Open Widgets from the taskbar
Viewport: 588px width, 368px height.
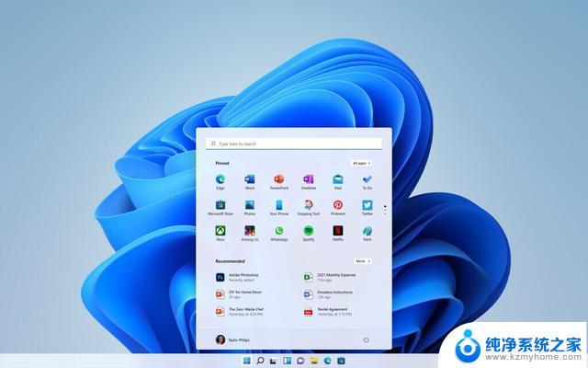tap(287, 361)
